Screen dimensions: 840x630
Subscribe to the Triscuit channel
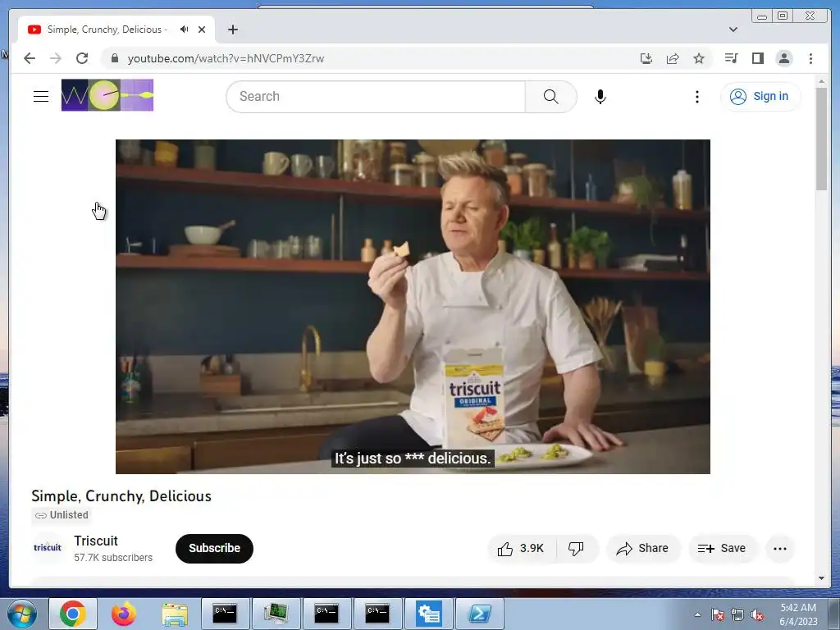click(214, 548)
